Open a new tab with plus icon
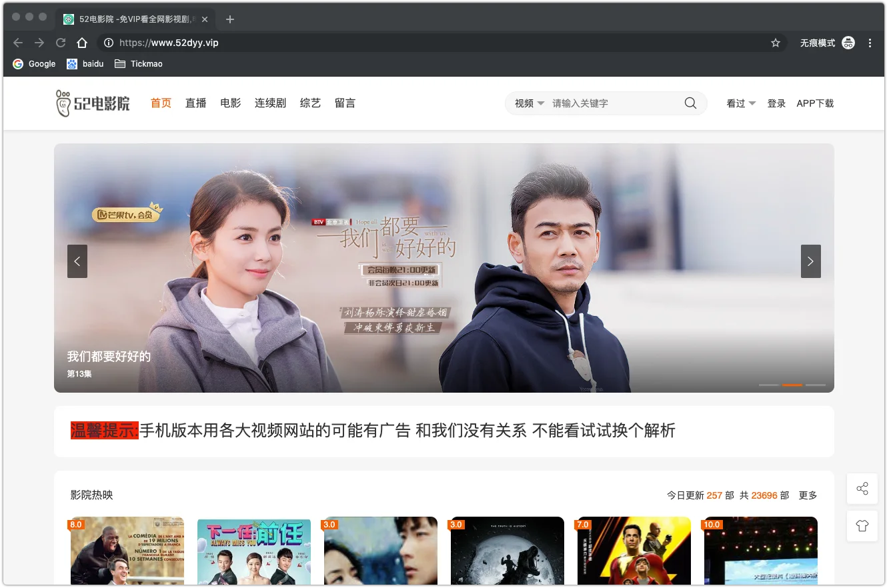The width and height of the screenshot is (887, 588). point(230,19)
